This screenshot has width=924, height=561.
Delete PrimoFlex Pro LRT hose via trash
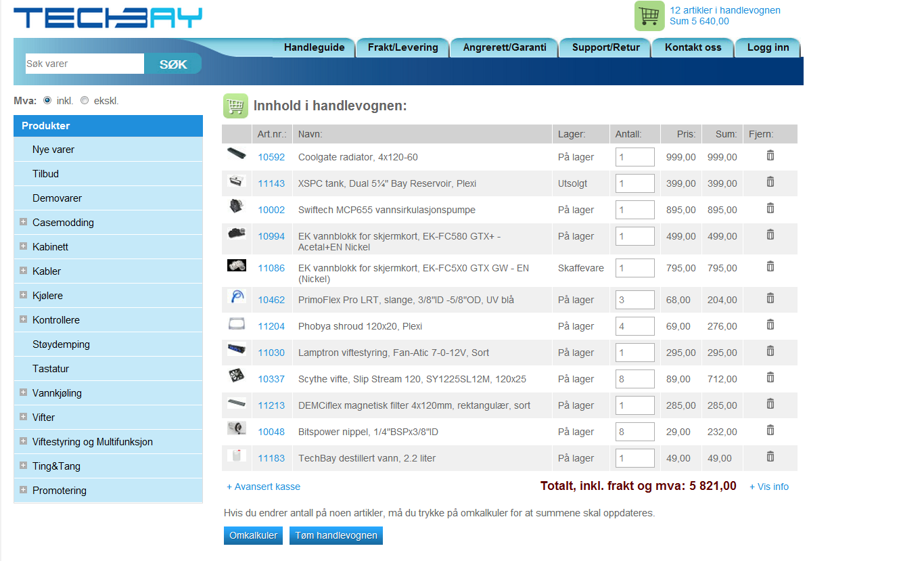pyautogui.click(x=770, y=298)
